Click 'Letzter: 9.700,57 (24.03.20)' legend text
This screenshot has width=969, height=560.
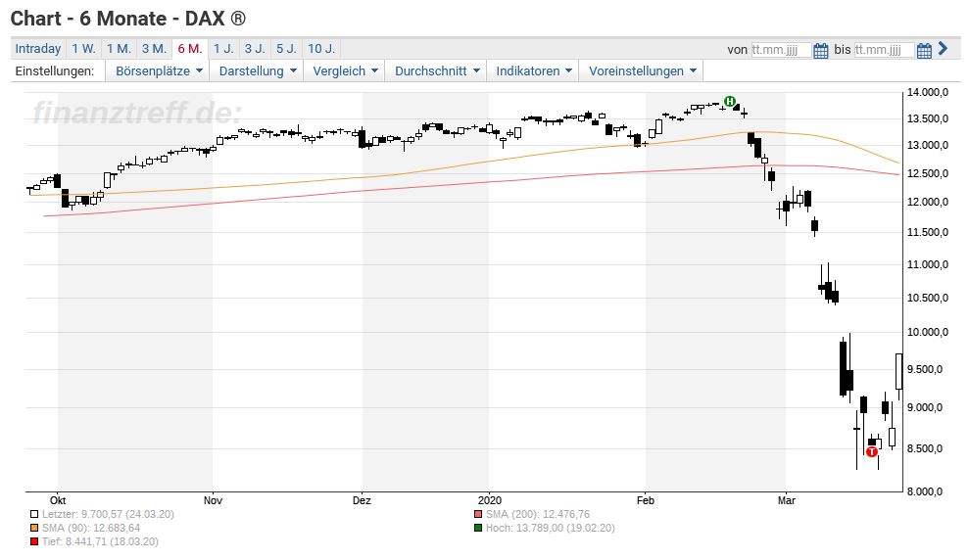tap(108, 514)
